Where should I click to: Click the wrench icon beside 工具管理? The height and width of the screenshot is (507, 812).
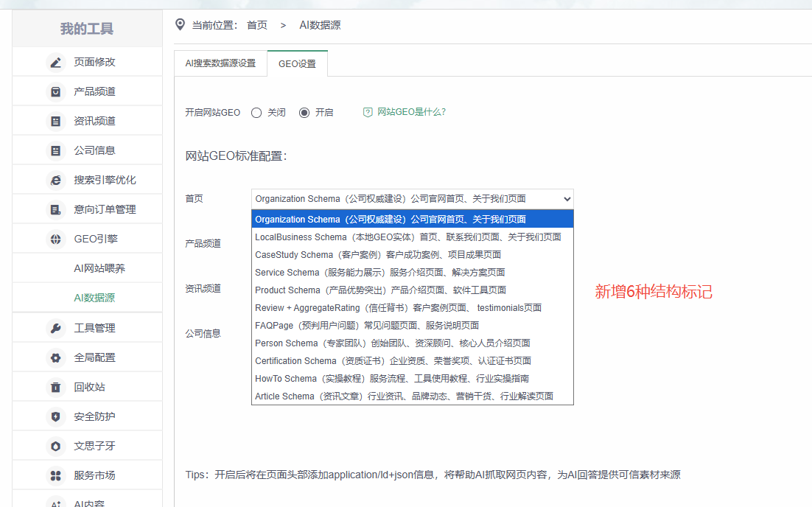coord(56,329)
